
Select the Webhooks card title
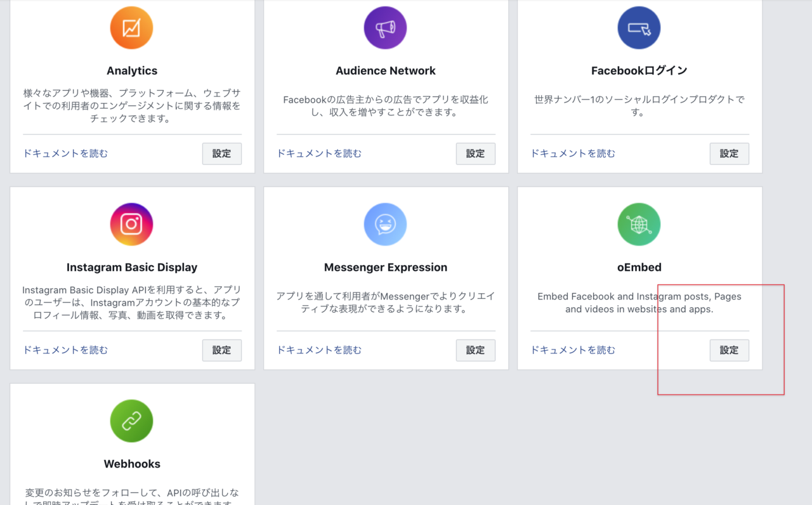coord(132,464)
